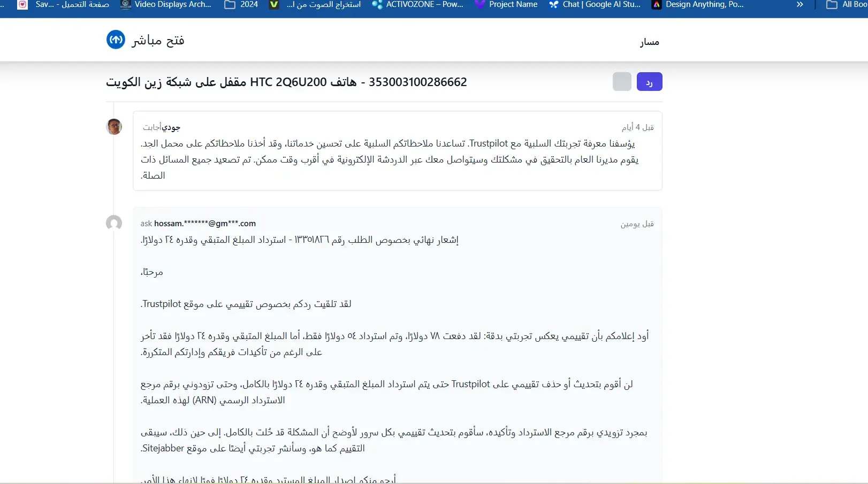Click the gray button beside رد

[622, 82]
